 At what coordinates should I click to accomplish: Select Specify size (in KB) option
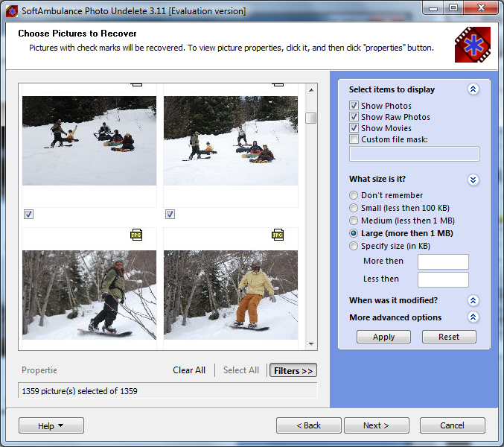point(354,246)
